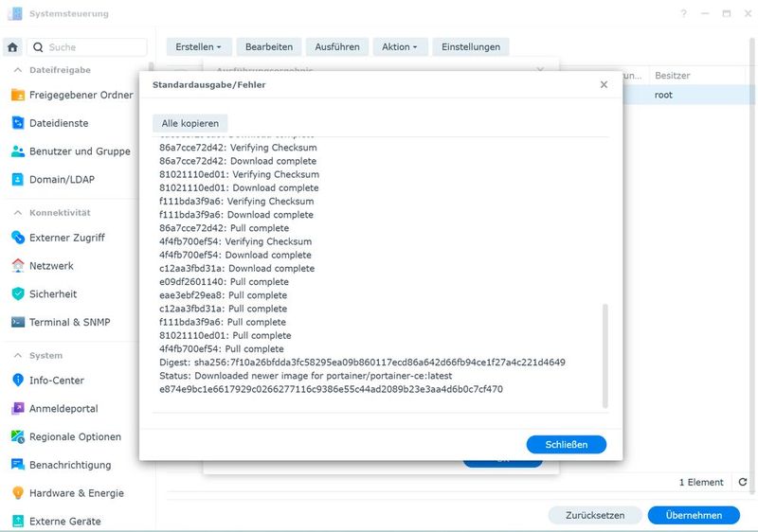Open Dateidienste icon in sidebar

(x=18, y=123)
